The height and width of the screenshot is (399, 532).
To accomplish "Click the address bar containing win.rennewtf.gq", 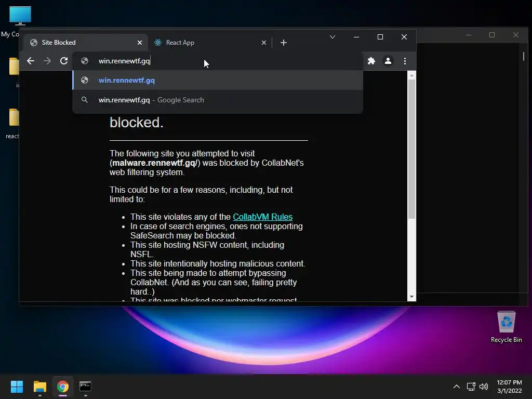I will point(217,61).
